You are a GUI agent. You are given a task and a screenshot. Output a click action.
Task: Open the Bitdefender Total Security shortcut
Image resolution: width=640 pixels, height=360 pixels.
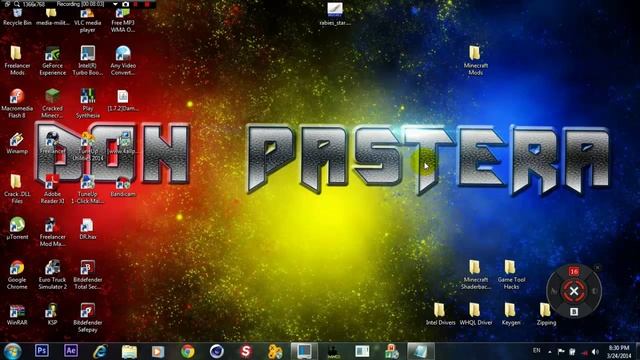(87, 275)
